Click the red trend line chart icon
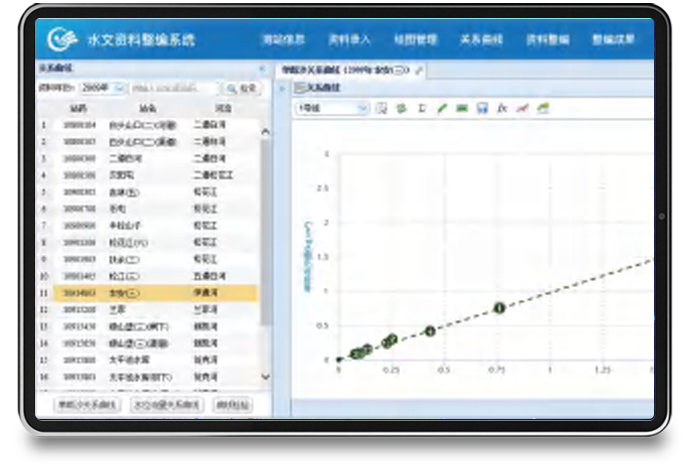This screenshot has height=468, width=695. 522,108
